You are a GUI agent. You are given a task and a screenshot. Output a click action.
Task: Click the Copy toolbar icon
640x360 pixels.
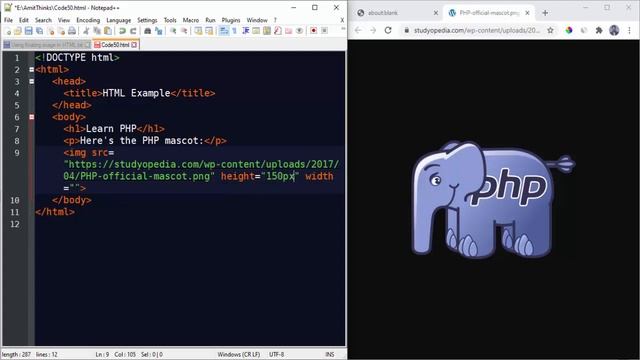pos(97,31)
